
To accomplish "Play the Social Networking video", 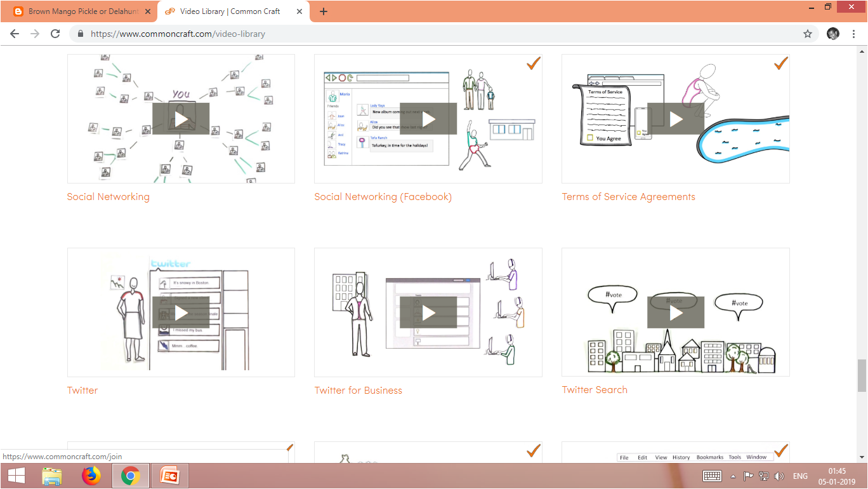I will 181,119.
